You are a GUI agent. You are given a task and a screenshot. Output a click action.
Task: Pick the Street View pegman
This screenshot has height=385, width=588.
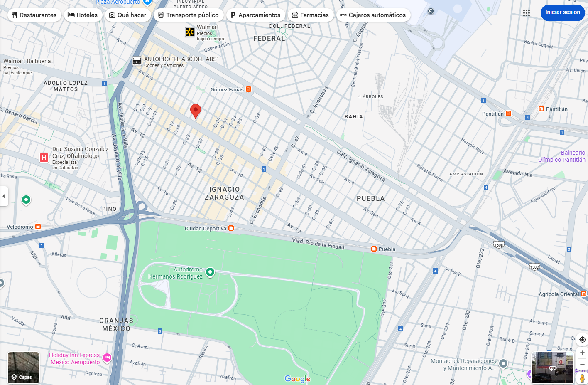(583, 378)
